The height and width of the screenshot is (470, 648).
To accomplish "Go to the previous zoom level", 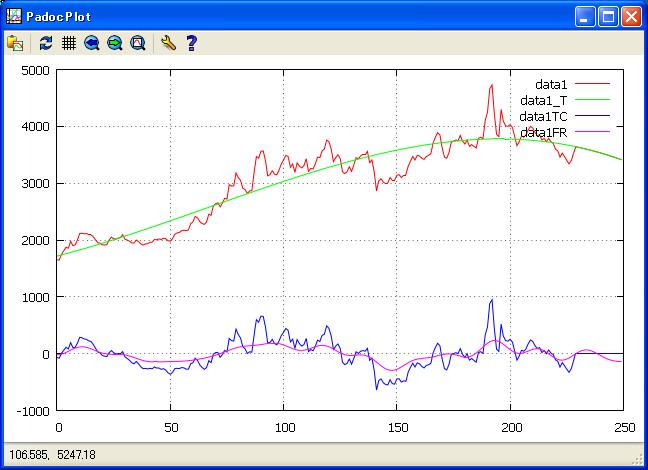I will 92,43.
